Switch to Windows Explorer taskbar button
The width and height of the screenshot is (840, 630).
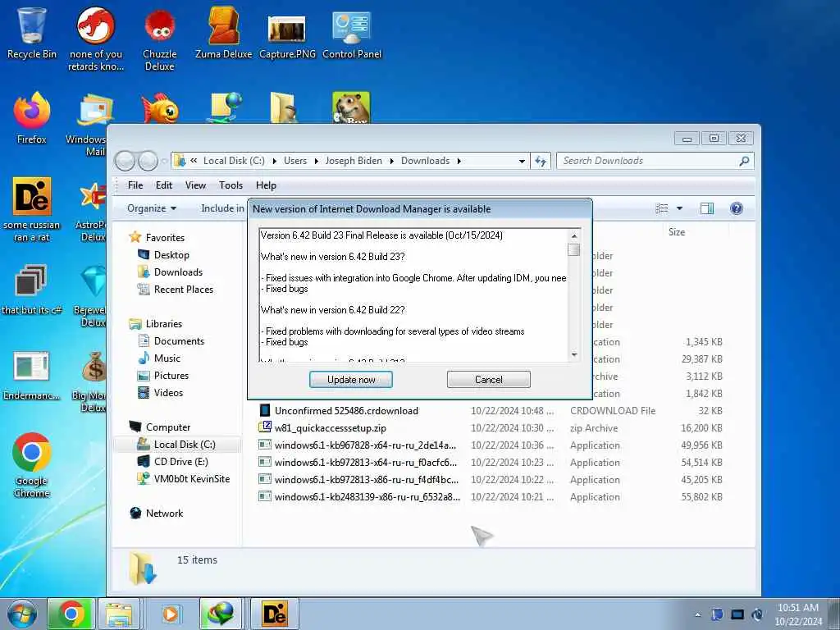click(119, 614)
